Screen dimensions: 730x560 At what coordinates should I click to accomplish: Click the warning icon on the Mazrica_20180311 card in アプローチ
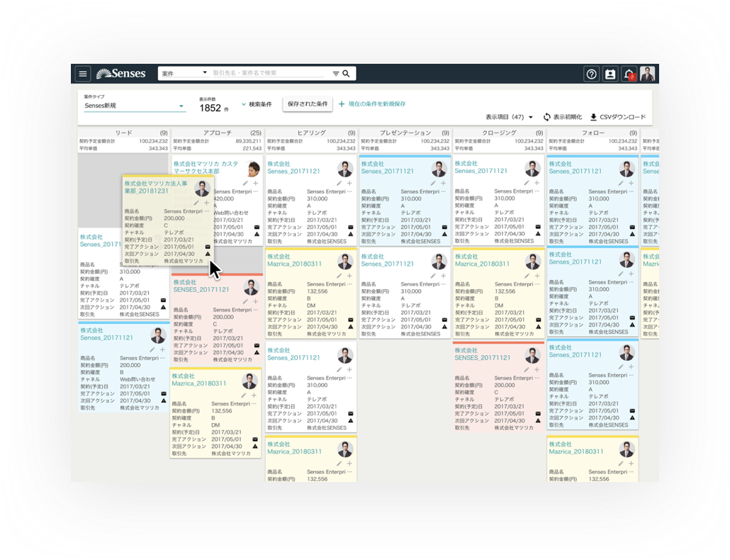tap(255, 447)
